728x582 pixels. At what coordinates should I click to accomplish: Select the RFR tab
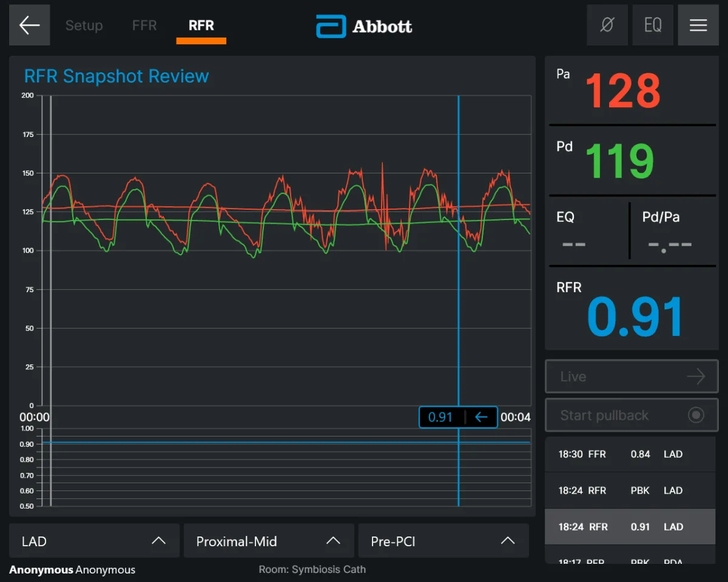[201, 25]
